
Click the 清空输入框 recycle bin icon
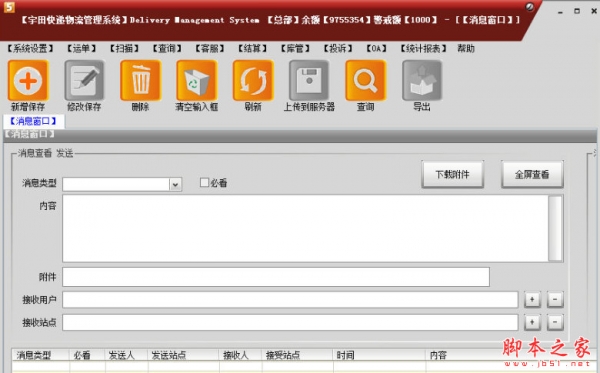click(x=197, y=80)
